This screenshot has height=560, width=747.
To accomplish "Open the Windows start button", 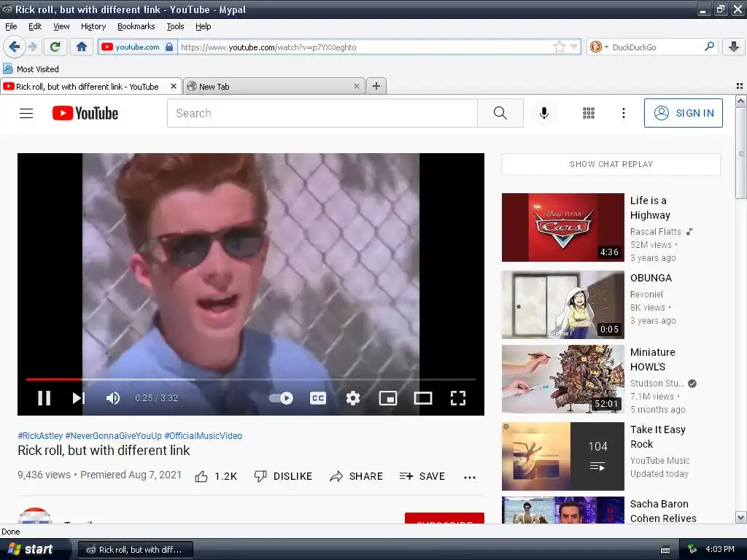I will click(x=31, y=549).
